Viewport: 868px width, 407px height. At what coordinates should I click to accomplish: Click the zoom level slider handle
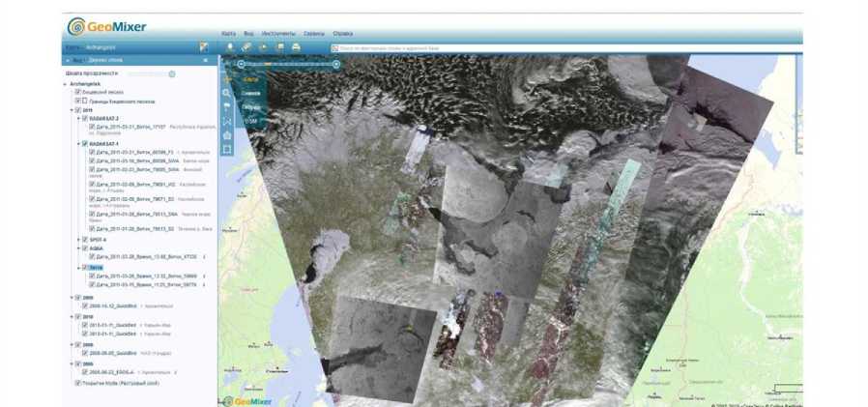coord(268,64)
